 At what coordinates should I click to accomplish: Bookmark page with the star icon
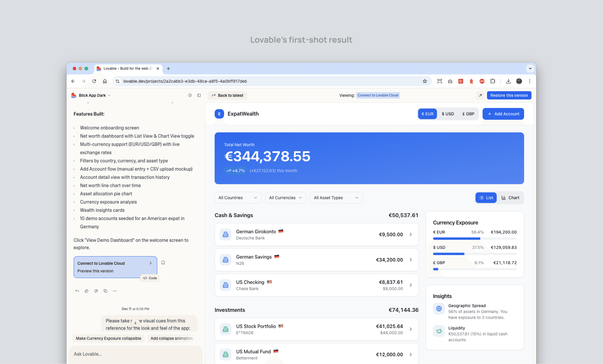[425, 81]
